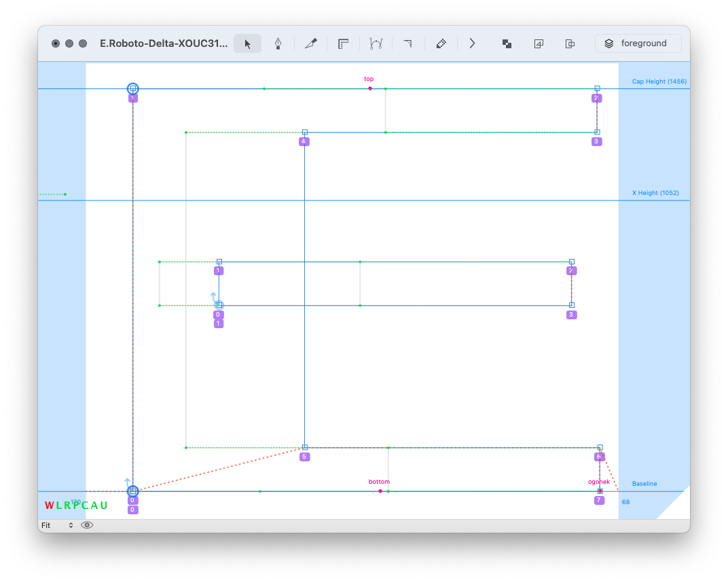Open the Fit zoom level dropdown
Viewport: 728px width, 583px height.
[x=57, y=525]
